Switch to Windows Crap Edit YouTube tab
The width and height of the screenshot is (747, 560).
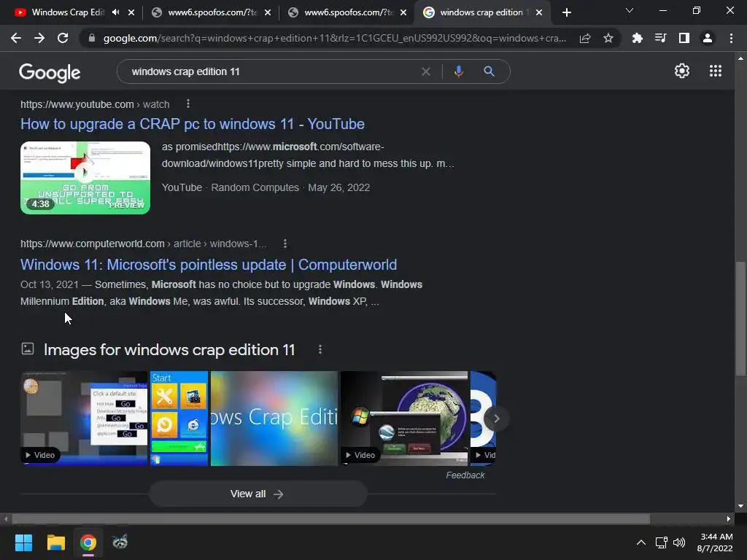point(68,12)
